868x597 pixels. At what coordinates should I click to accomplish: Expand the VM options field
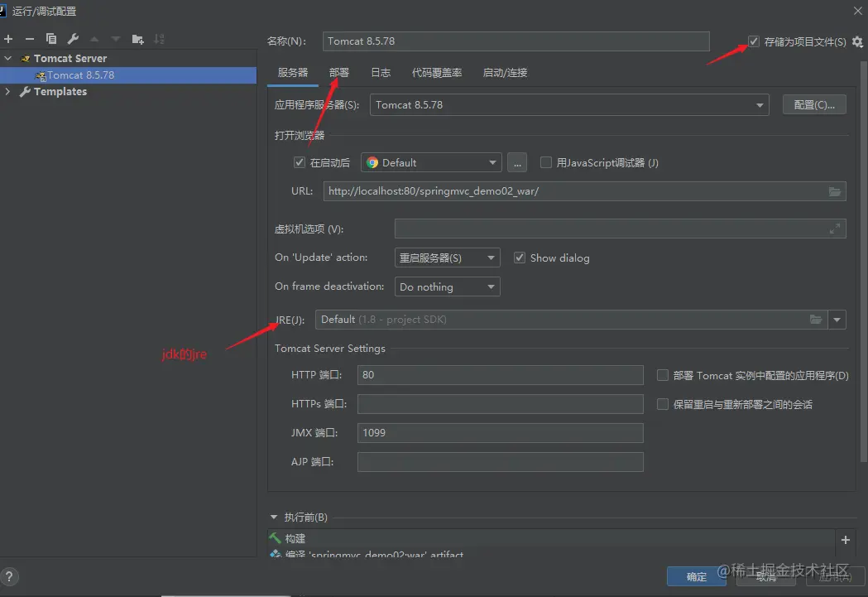[x=835, y=229]
